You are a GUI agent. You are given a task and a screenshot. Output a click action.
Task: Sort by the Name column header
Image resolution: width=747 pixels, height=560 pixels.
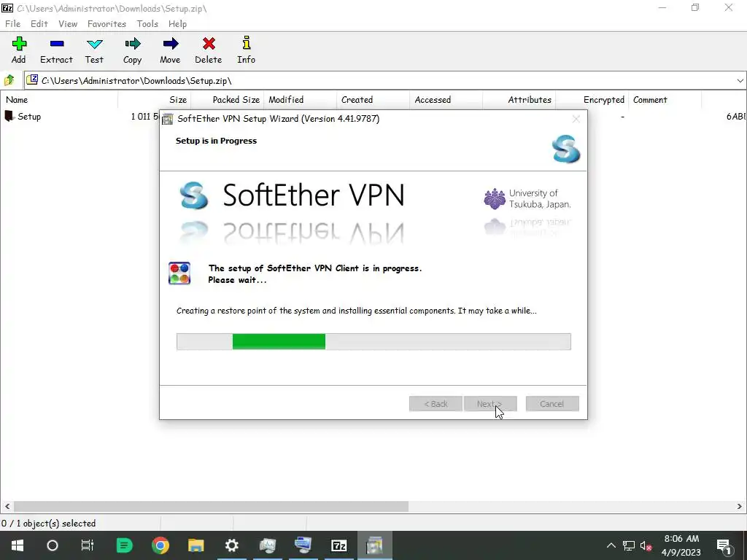[59, 99]
